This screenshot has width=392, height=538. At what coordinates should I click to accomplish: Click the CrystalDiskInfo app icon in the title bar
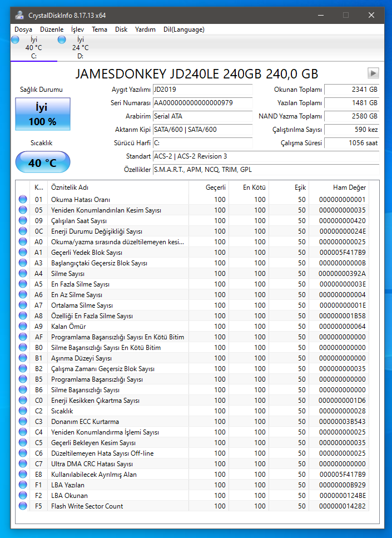[20, 15]
